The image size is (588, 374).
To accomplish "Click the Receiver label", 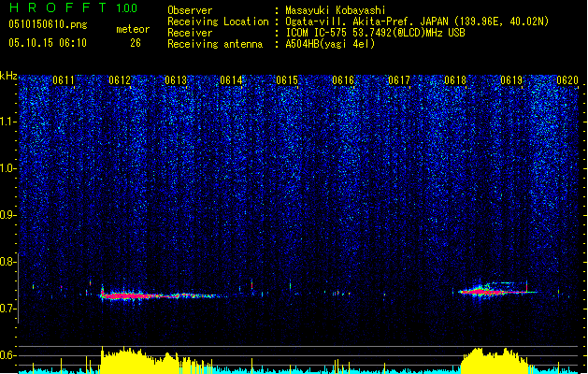I will [190, 33].
